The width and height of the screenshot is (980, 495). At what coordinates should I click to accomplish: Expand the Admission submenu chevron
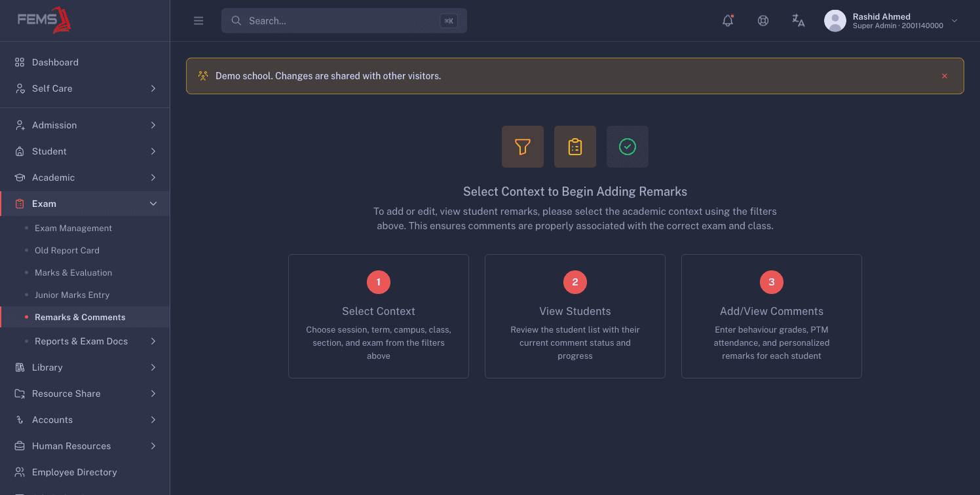pos(153,125)
